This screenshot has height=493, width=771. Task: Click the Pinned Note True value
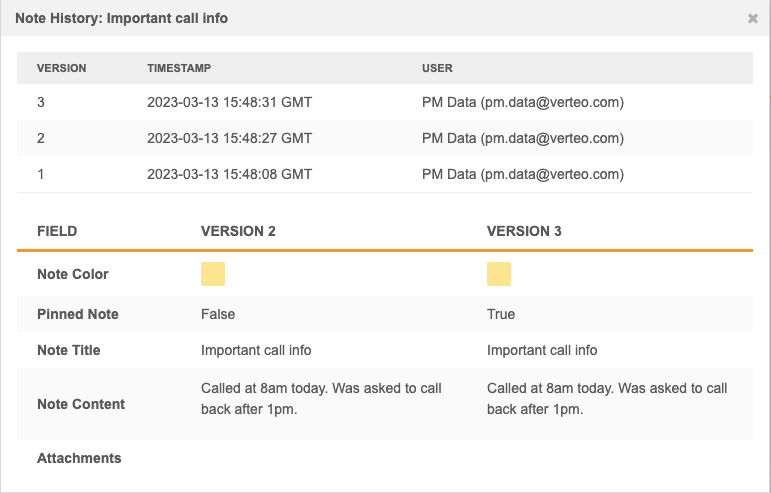coord(501,314)
